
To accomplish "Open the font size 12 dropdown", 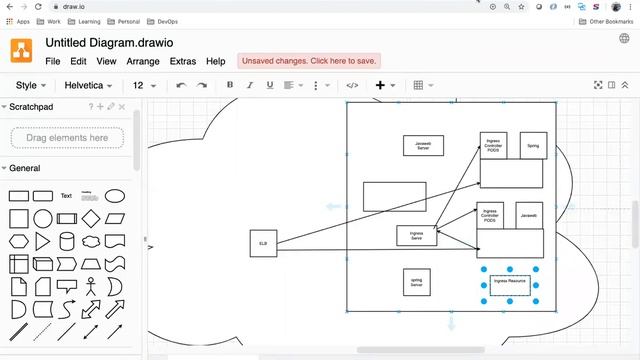I will tap(144, 85).
